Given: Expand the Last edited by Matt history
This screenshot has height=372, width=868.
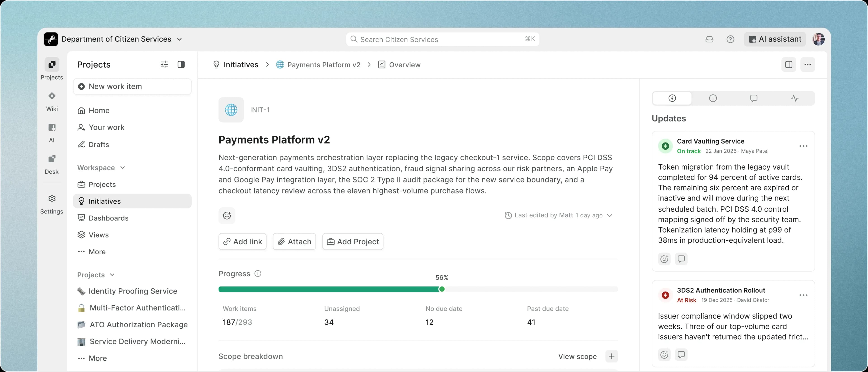Looking at the screenshot, I should pos(609,215).
